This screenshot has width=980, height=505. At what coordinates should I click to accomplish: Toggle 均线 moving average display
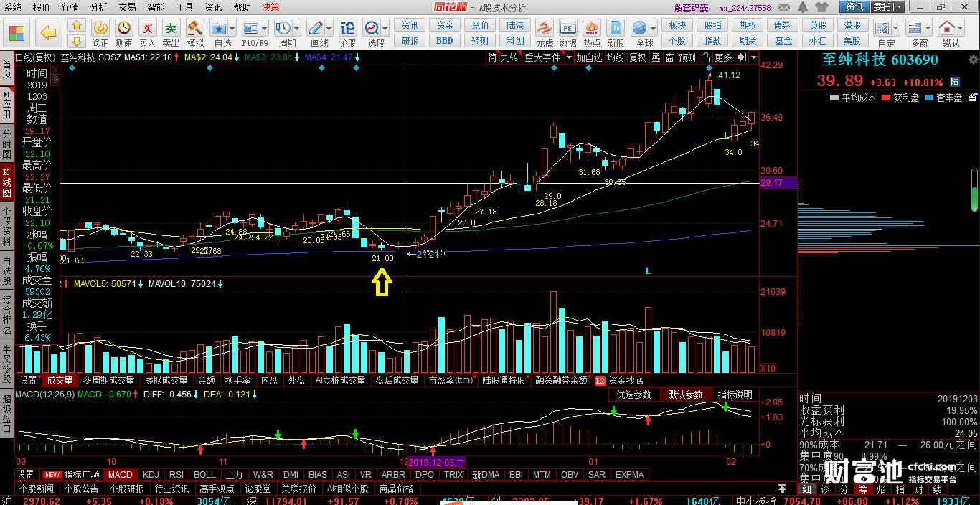tap(615, 57)
